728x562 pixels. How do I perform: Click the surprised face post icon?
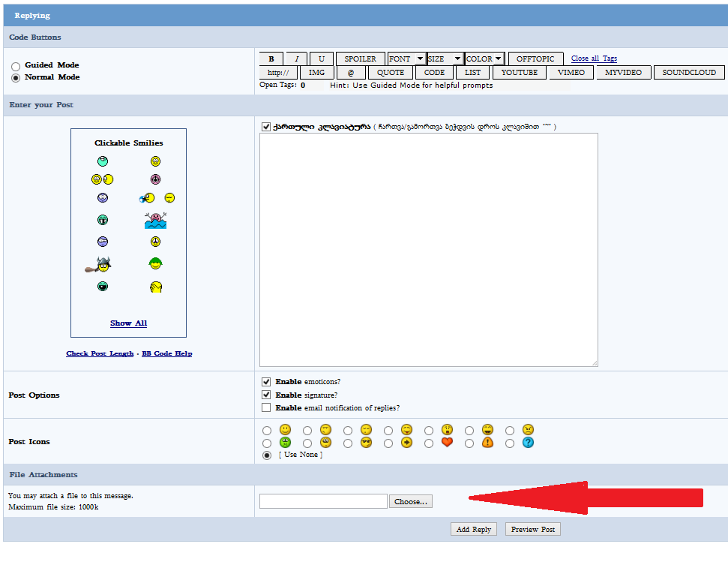447,430
